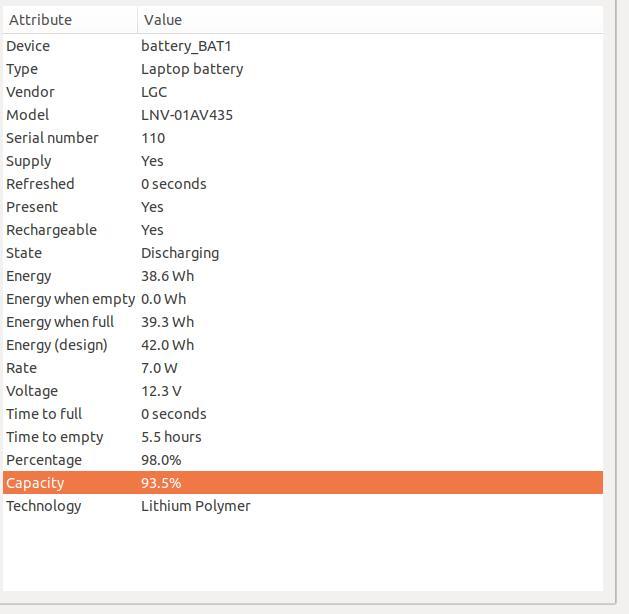629x614 pixels.
Task: Select the Serial number row
Action: (303, 138)
